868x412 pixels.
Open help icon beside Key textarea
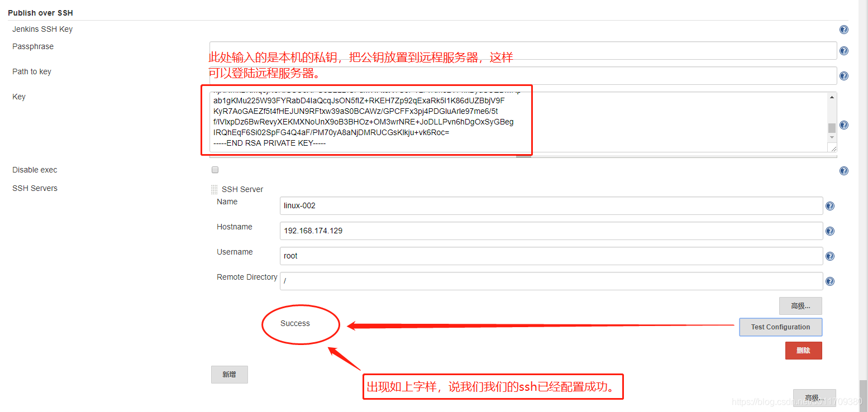coord(843,125)
